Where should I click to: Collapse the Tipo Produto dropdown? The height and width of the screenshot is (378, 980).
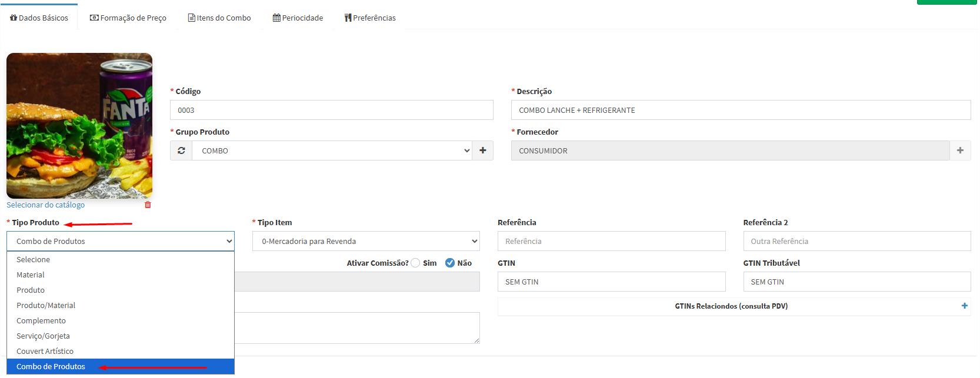[x=120, y=242]
